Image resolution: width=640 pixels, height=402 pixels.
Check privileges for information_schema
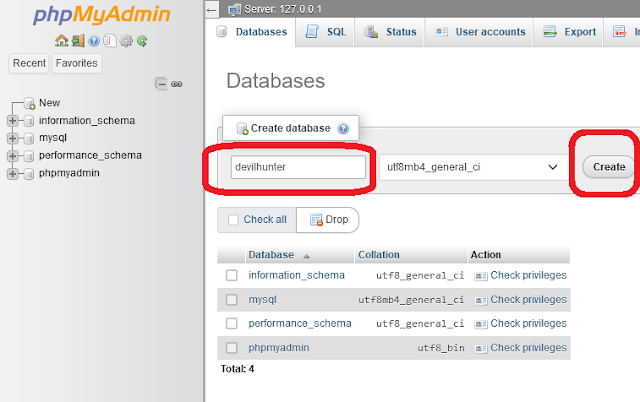point(528,275)
